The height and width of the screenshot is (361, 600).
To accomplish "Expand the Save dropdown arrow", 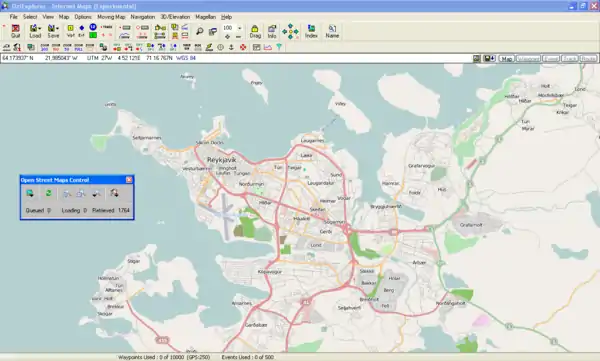I will (x=58, y=28).
